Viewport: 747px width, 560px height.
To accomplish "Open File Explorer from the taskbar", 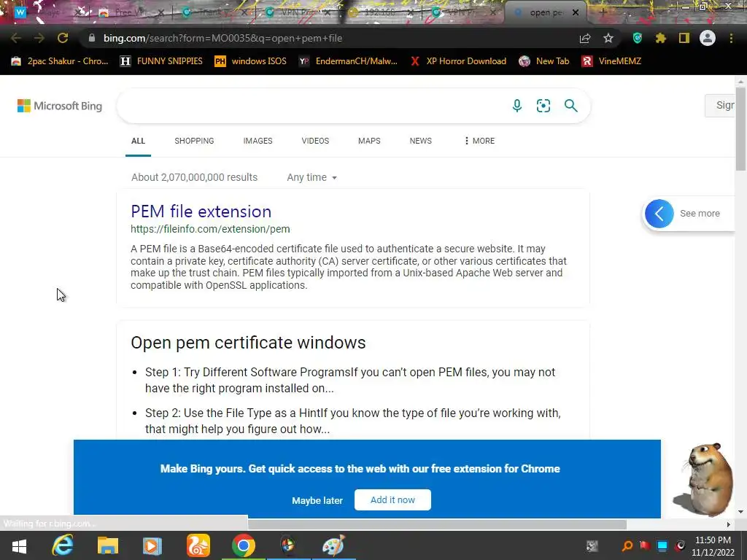I will 108,545.
